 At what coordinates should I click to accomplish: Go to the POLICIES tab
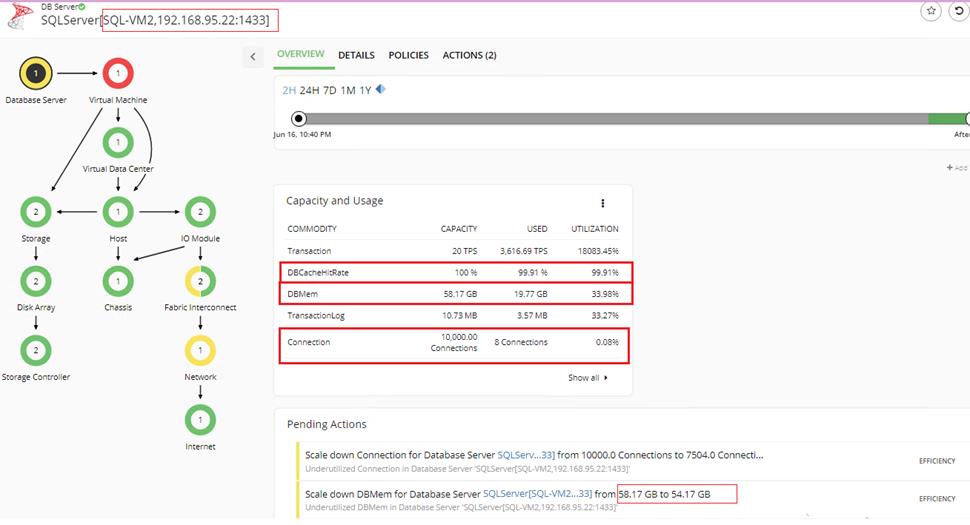[408, 55]
